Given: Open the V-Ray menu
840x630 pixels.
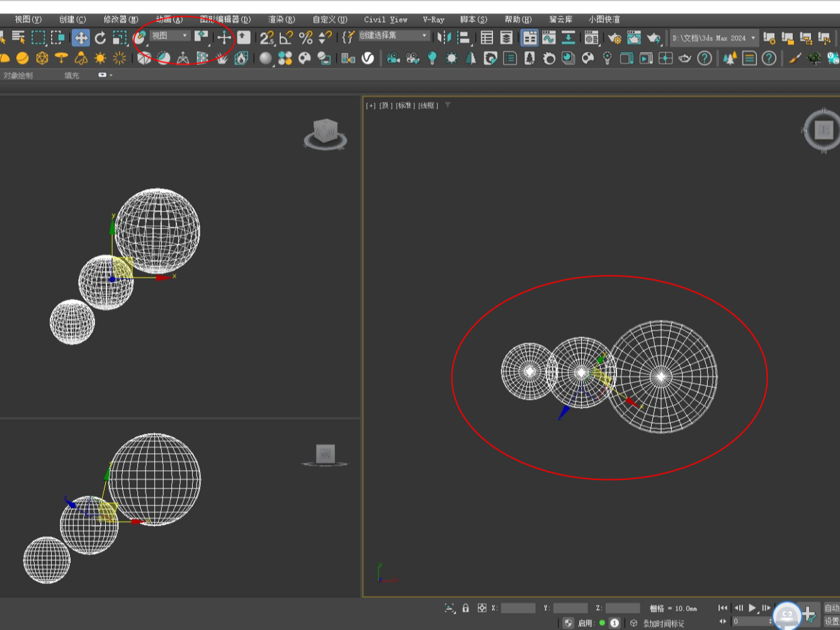Looking at the screenshot, I should (433, 20).
